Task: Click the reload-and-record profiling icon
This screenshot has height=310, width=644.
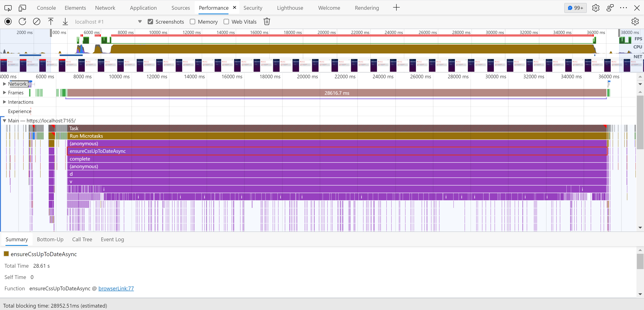Action: (x=22, y=21)
